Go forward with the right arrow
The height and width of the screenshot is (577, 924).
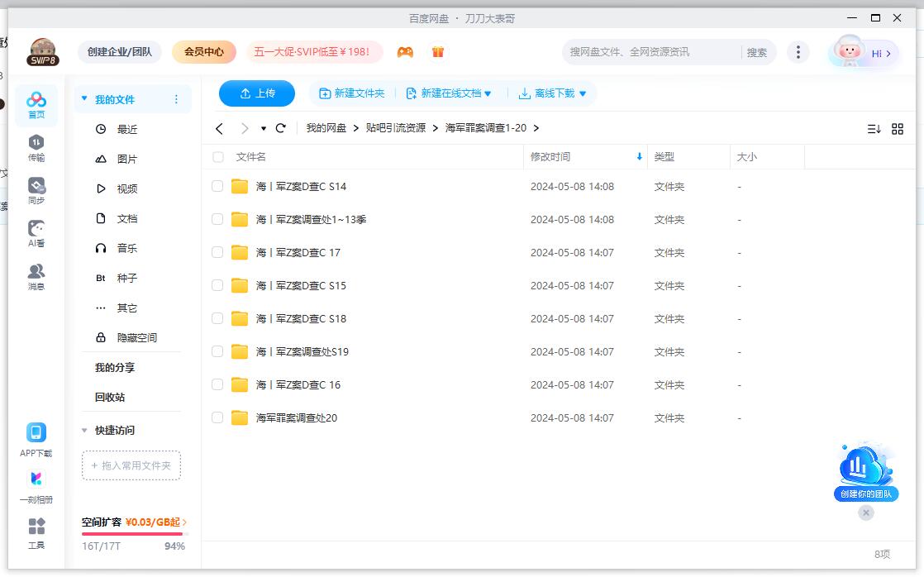pyautogui.click(x=245, y=128)
